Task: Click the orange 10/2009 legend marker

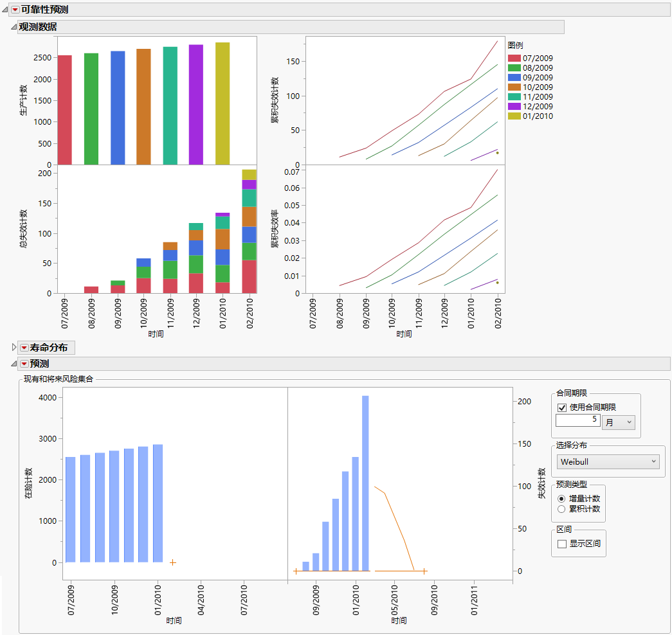Action: 514,87
